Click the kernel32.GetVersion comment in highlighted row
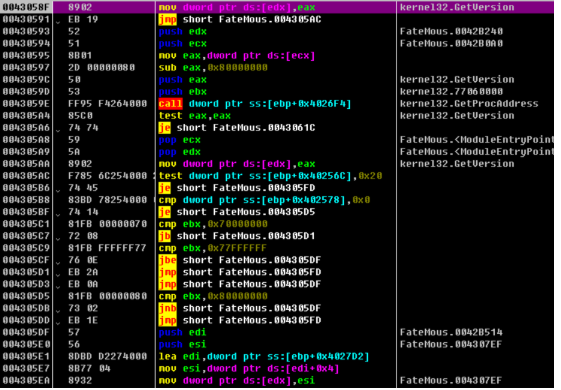 [x=457, y=7]
